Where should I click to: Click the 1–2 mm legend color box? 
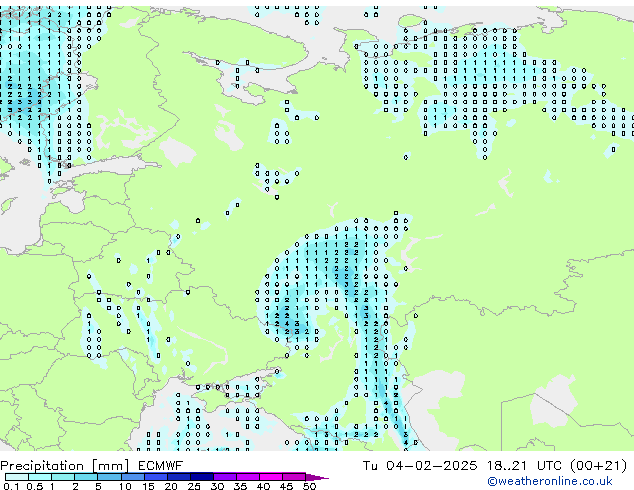(x=63, y=477)
